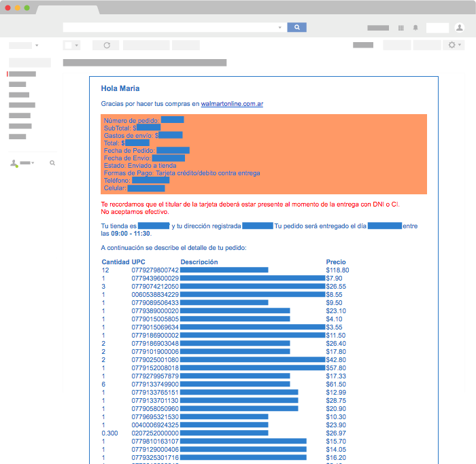Click the third folder item in sidebar

(19, 95)
